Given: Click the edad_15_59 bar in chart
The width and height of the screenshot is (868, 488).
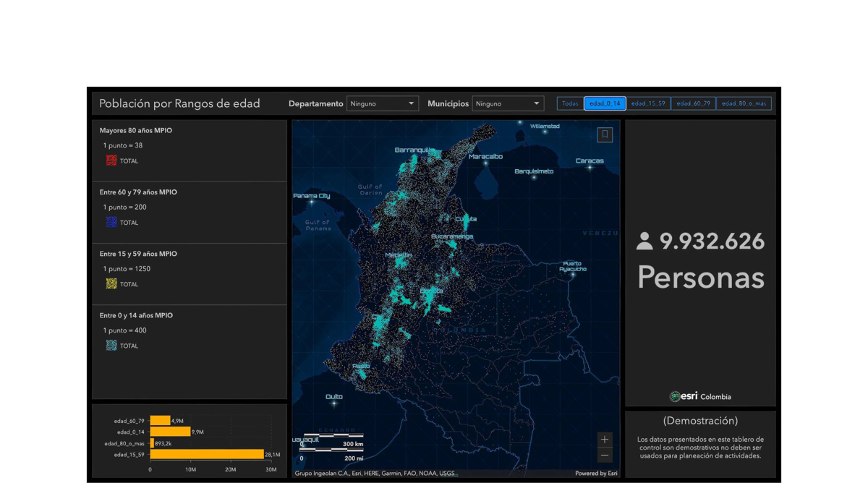Looking at the screenshot, I should tap(207, 455).
